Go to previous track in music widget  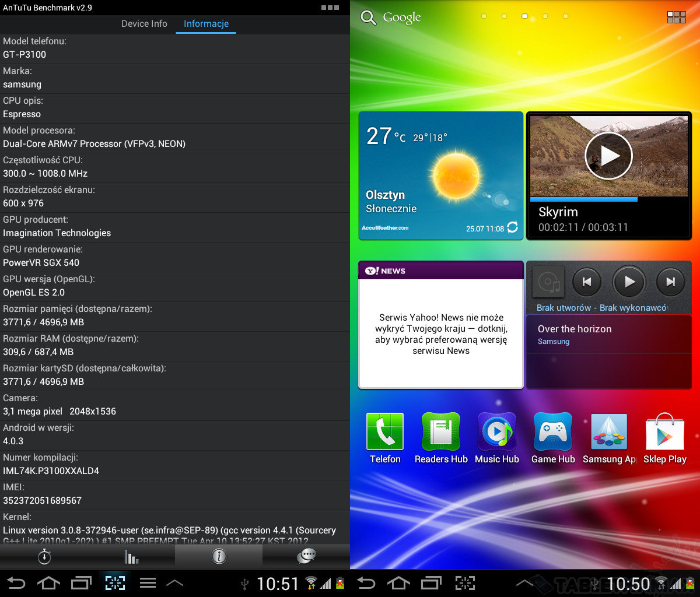[x=586, y=282]
